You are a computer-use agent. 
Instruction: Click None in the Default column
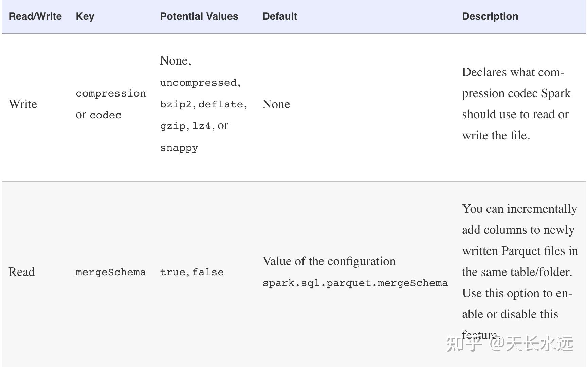tap(276, 104)
